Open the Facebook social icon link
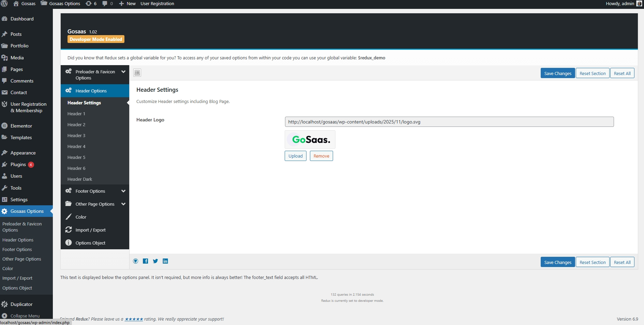Screen dimensions: 644x325 click(146, 261)
